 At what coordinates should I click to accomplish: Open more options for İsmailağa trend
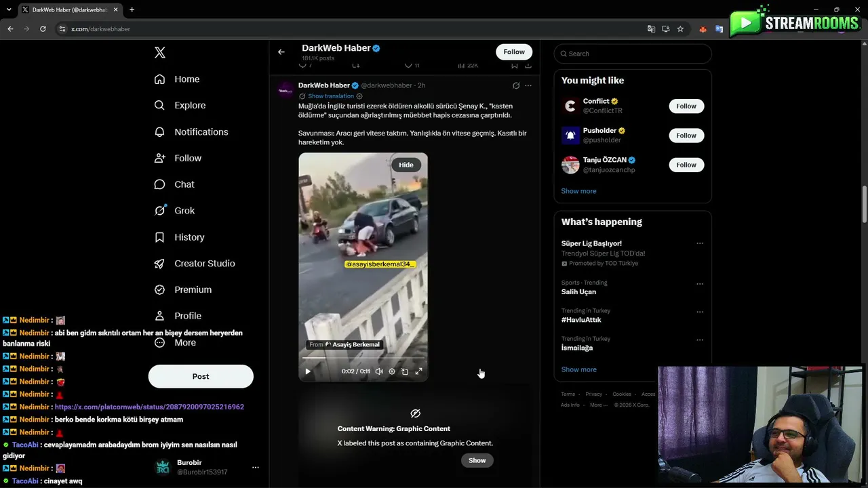coord(700,340)
